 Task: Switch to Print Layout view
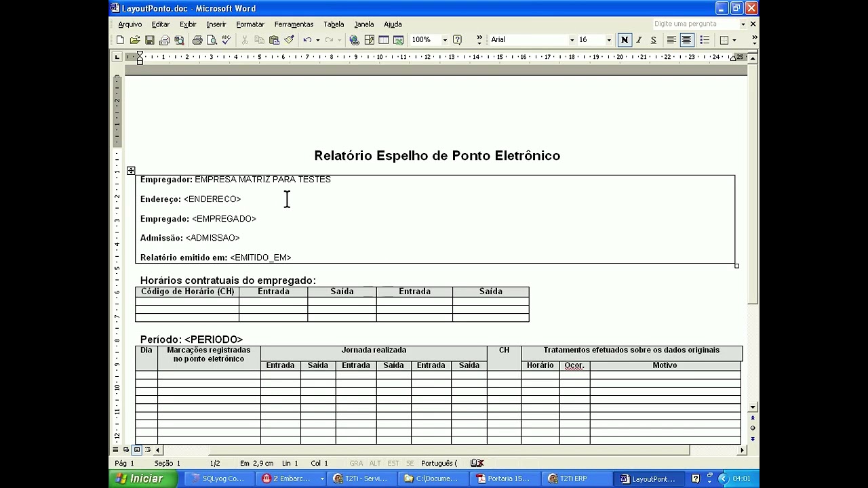[137, 449]
